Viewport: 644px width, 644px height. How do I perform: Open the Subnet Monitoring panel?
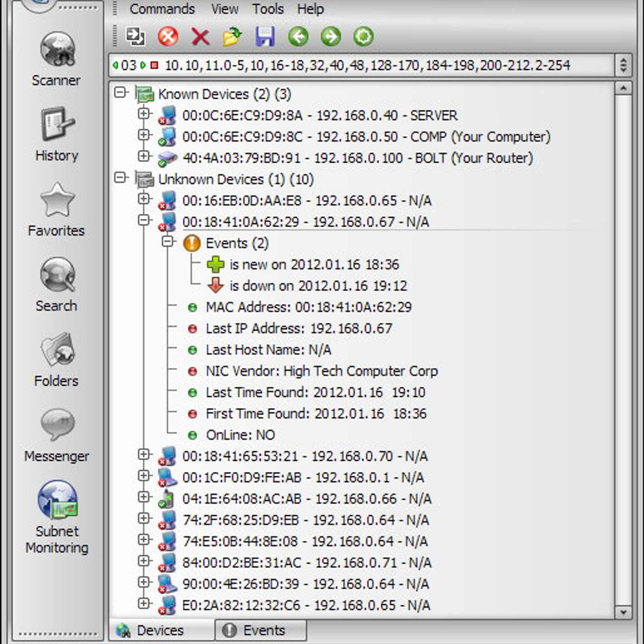pyautogui.click(x=57, y=518)
